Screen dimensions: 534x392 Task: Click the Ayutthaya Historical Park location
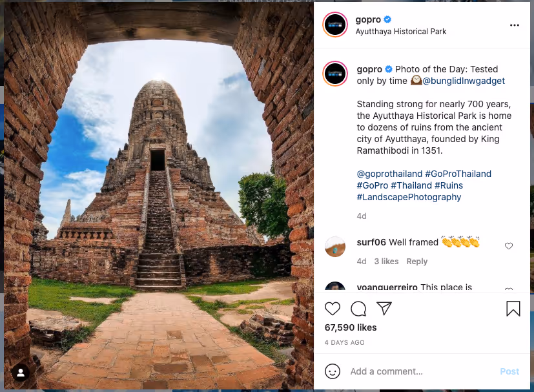(x=400, y=32)
